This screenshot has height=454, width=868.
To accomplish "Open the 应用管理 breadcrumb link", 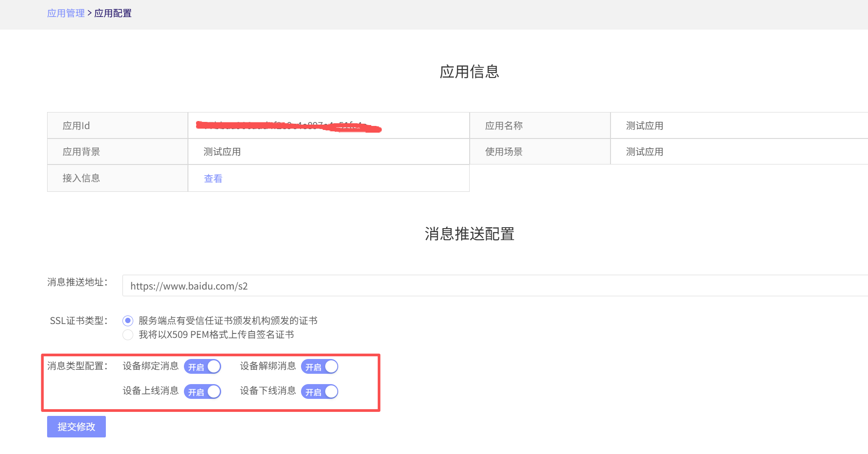I will [x=65, y=13].
